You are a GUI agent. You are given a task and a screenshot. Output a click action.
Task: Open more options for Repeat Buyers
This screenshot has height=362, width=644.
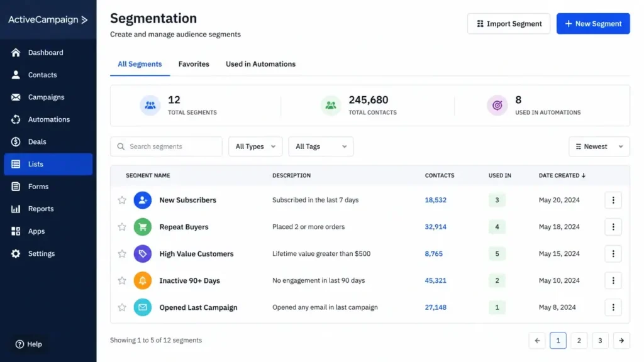click(x=613, y=226)
